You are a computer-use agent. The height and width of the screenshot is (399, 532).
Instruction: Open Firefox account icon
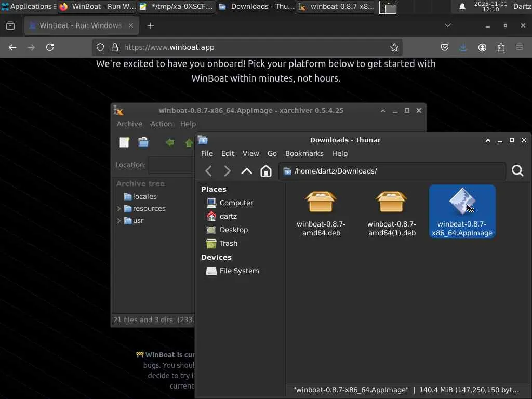click(x=482, y=47)
